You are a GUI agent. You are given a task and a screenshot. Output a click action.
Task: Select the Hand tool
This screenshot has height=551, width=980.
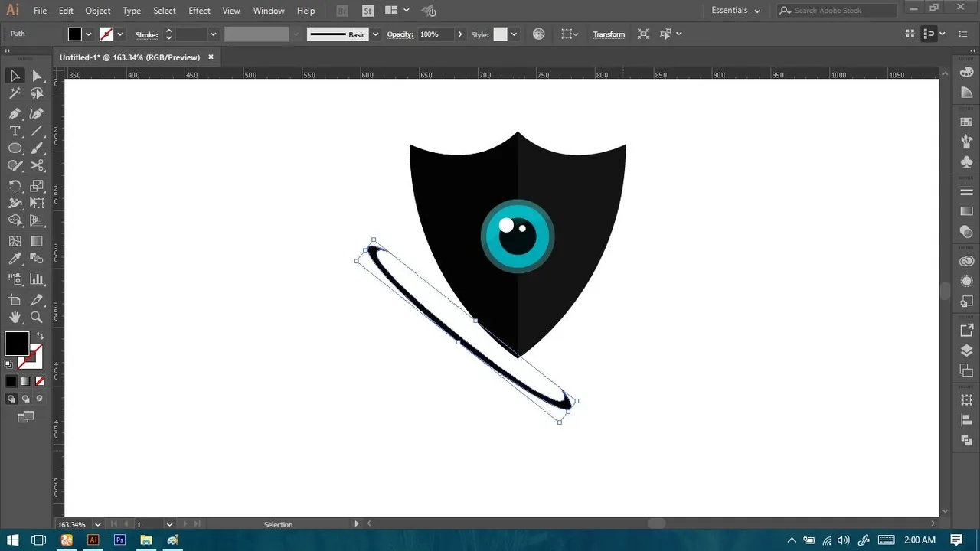click(15, 317)
